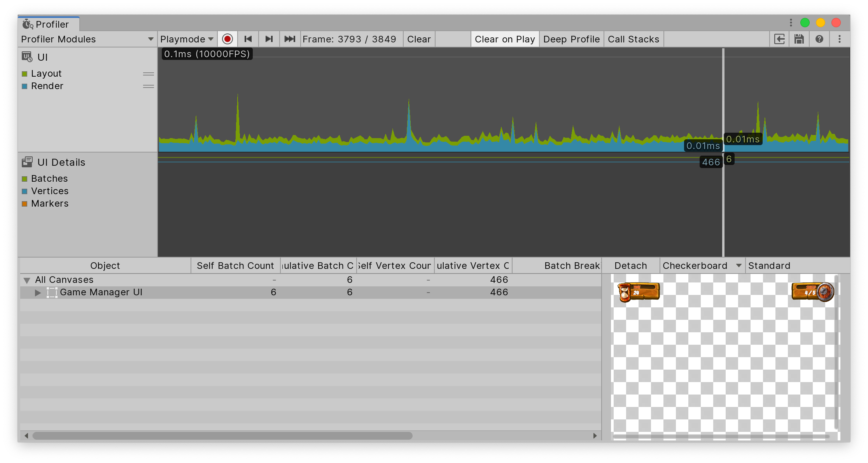Open the Profiler Modules dropdown
This screenshot has height=463, width=868.
click(87, 39)
